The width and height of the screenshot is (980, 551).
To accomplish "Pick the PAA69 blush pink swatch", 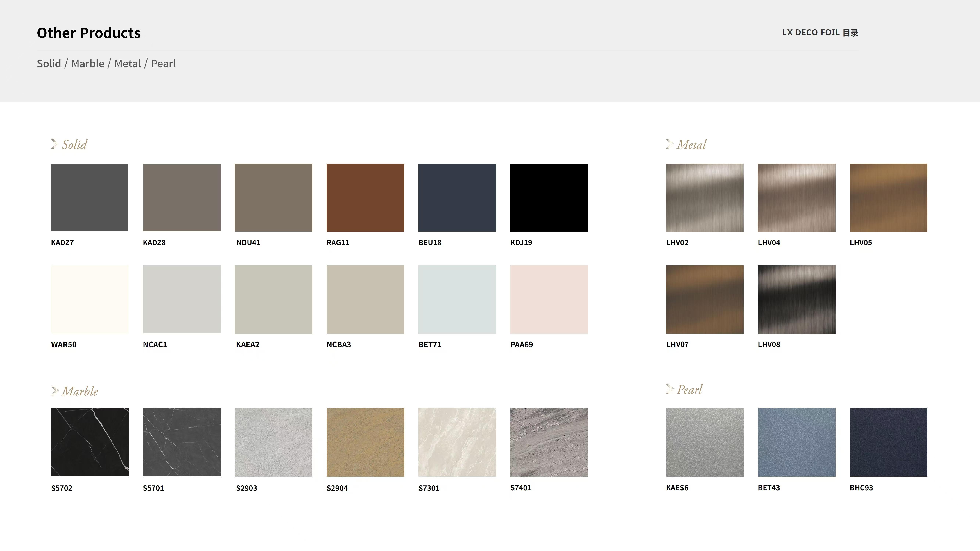I will click(549, 299).
